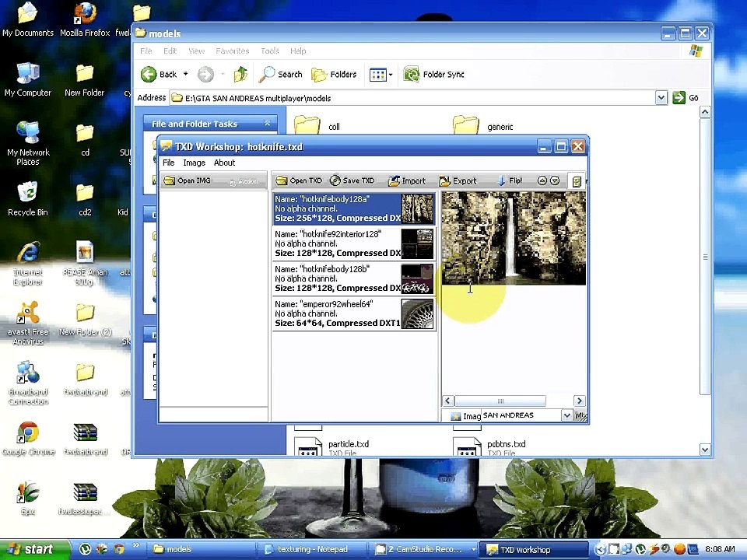Viewport: 747px width, 560px height.
Task: Click Open IMG in the TXD Workshop
Action: (188, 181)
